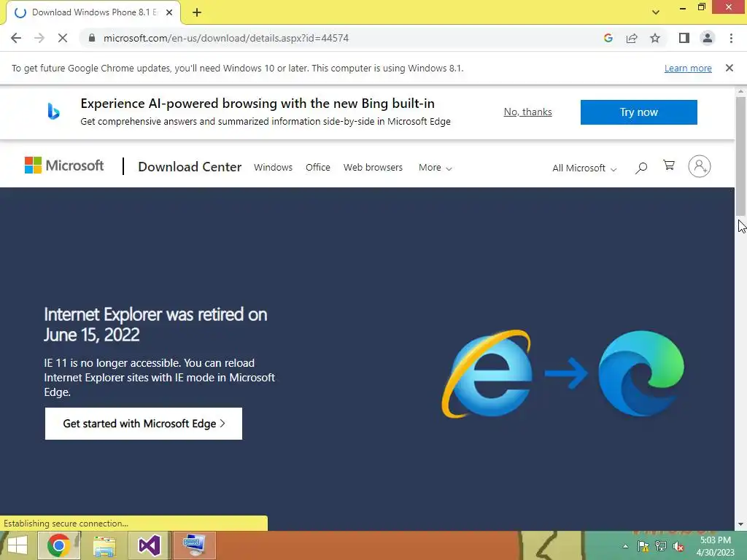The width and height of the screenshot is (747, 560).
Task: Open the network tray icon
Action: pyautogui.click(x=661, y=546)
